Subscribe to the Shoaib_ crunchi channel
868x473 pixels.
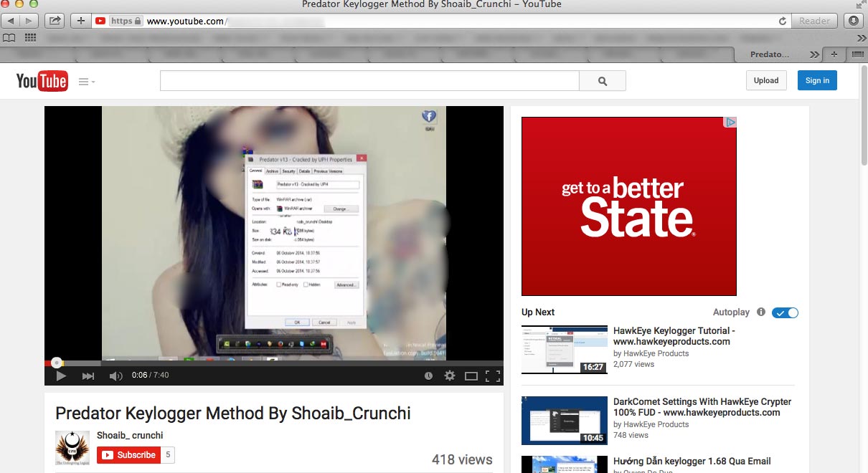129,454
